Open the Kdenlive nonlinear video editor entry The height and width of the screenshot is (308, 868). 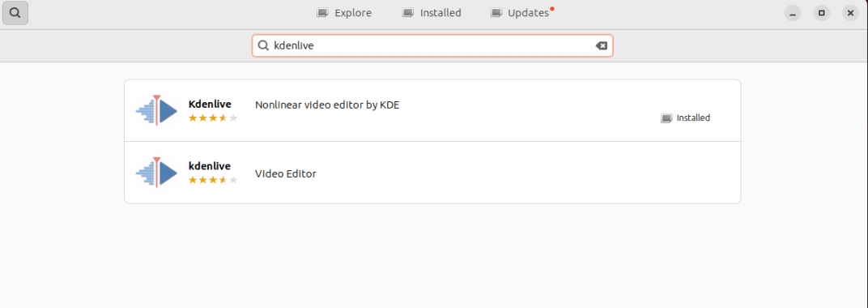[x=432, y=111]
